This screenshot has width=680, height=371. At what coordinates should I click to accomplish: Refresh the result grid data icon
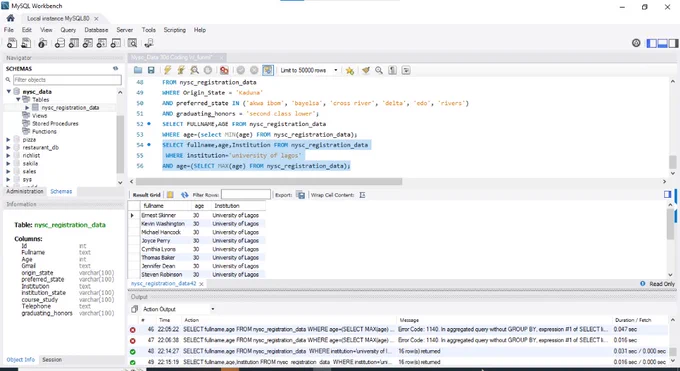point(184,195)
